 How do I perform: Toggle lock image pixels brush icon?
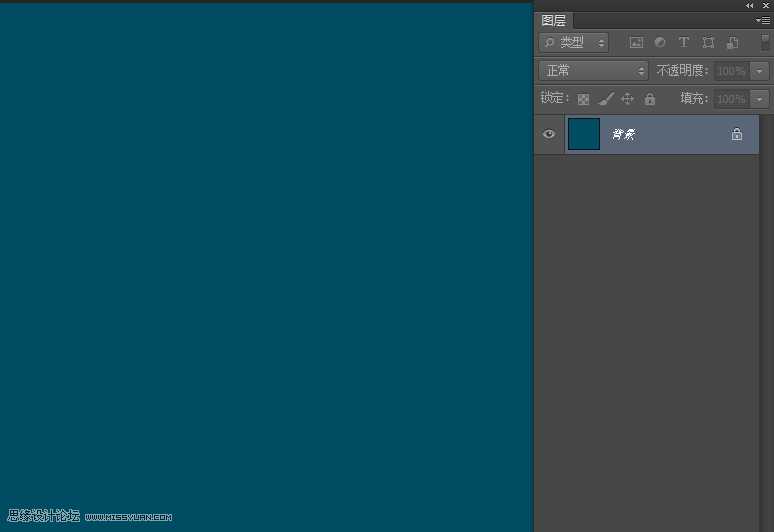(606, 99)
